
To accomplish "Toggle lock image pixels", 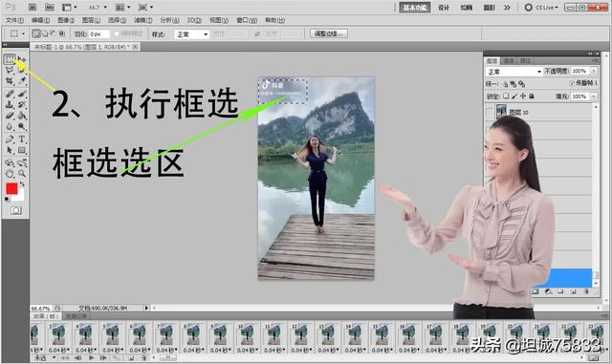I will point(514,96).
